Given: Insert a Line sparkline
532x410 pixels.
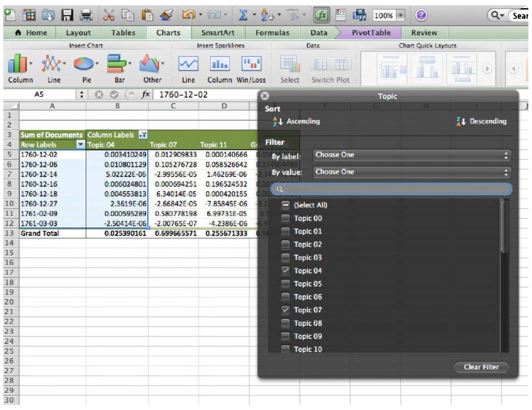Looking at the screenshot, I should click(188, 69).
